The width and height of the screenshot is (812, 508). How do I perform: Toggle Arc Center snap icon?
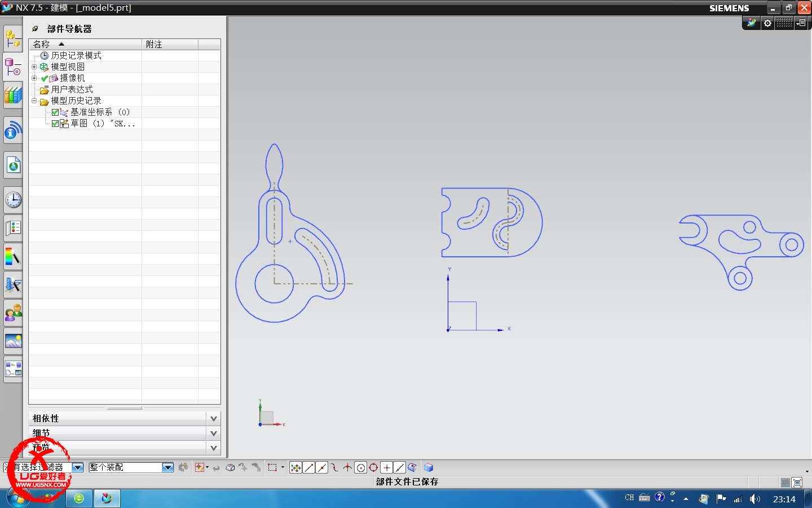point(360,467)
